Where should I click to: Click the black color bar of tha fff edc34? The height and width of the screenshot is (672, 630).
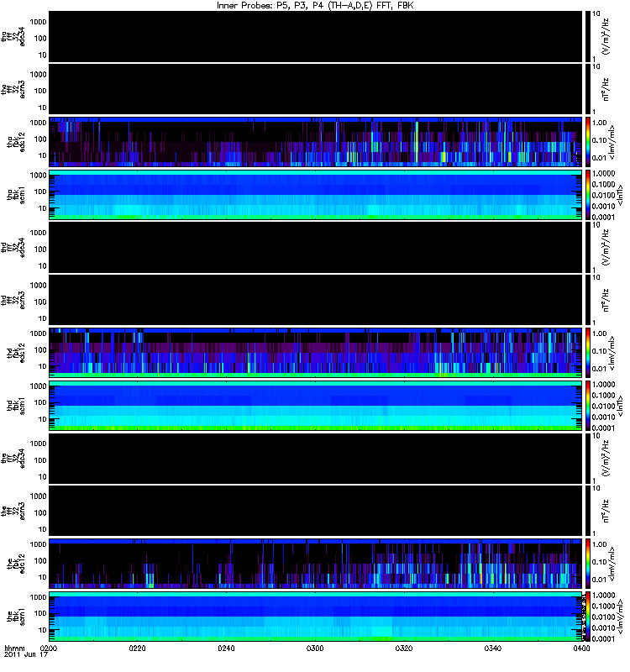pos(588,36)
